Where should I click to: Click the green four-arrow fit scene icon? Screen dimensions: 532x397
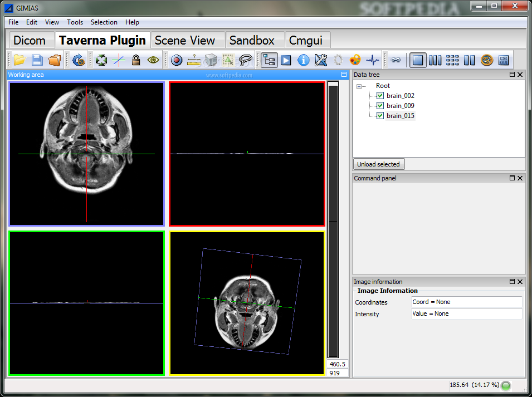point(101,60)
